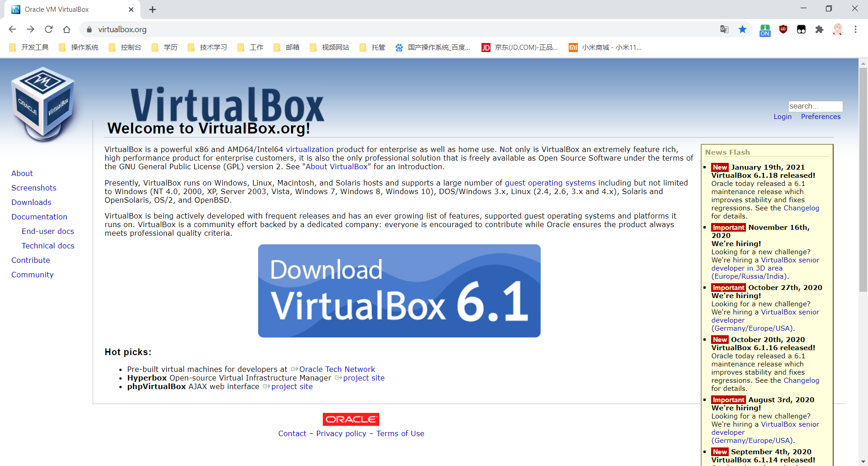
Task: Open the uBlock shield extension icon
Action: coord(783,29)
